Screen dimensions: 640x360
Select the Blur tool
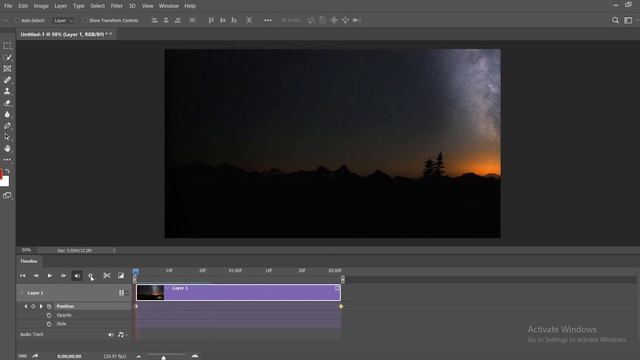click(7, 114)
